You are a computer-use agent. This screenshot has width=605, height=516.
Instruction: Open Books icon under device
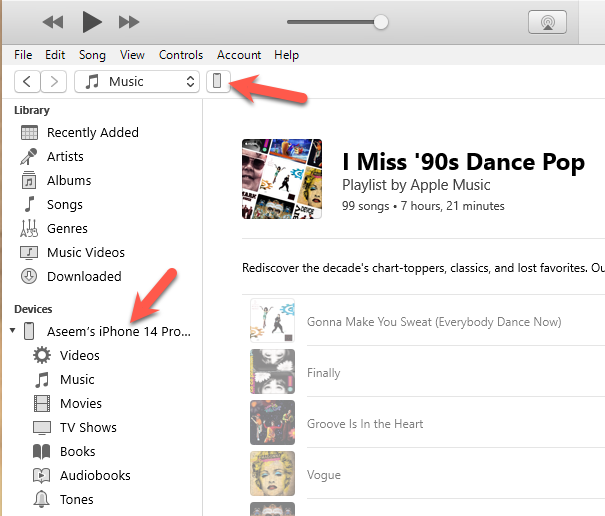point(42,452)
